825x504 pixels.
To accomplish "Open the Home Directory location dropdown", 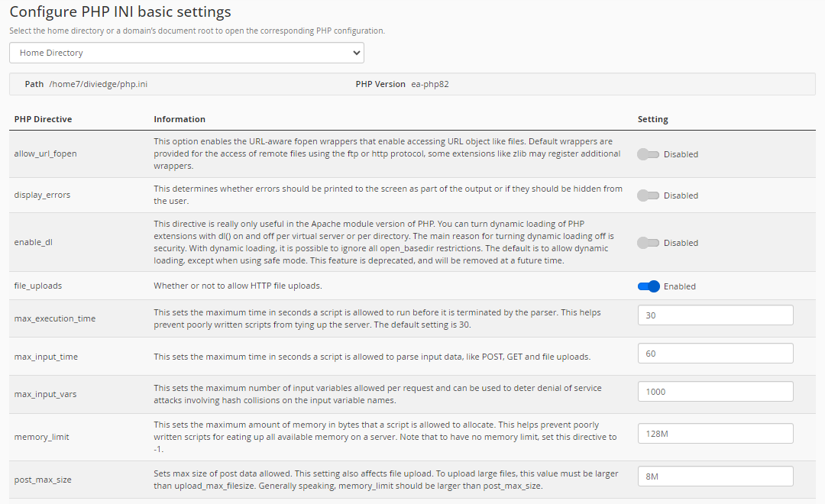I will (186, 53).
